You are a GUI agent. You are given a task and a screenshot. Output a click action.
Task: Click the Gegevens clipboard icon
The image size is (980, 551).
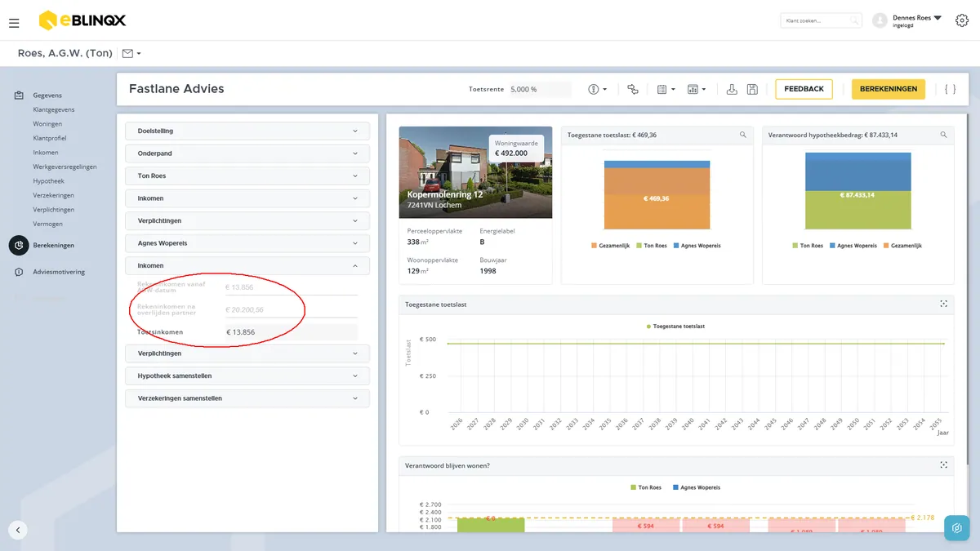click(18, 96)
